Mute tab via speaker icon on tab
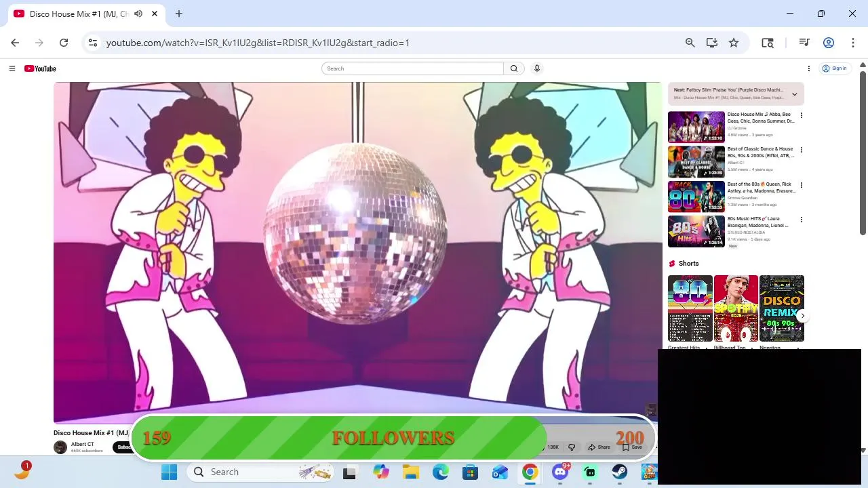The width and height of the screenshot is (868, 488). (138, 14)
